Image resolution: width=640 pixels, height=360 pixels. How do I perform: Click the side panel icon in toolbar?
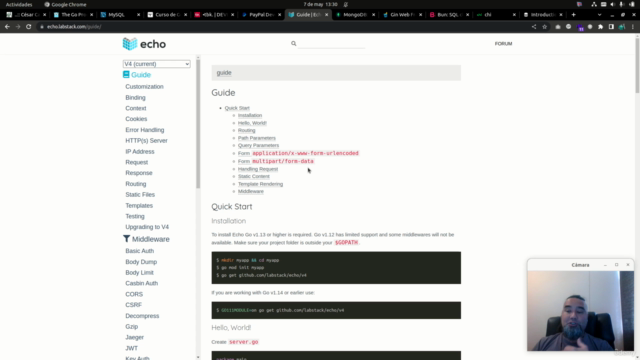(x=611, y=27)
